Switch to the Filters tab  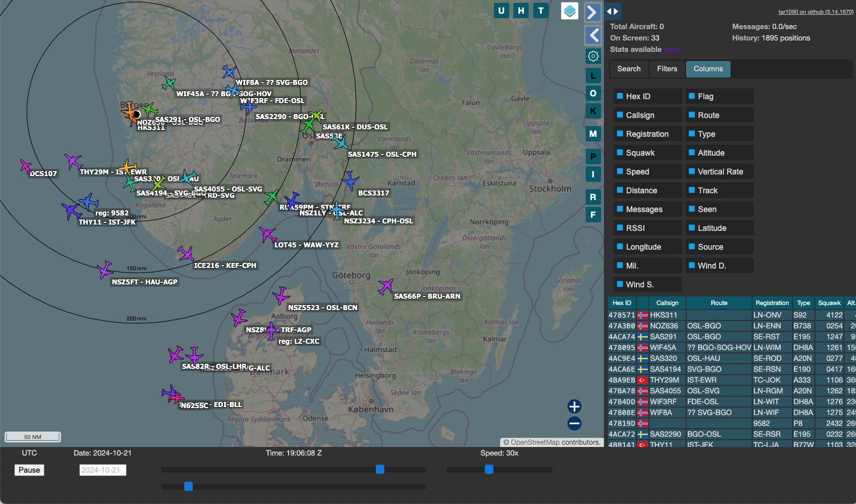coord(667,69)
